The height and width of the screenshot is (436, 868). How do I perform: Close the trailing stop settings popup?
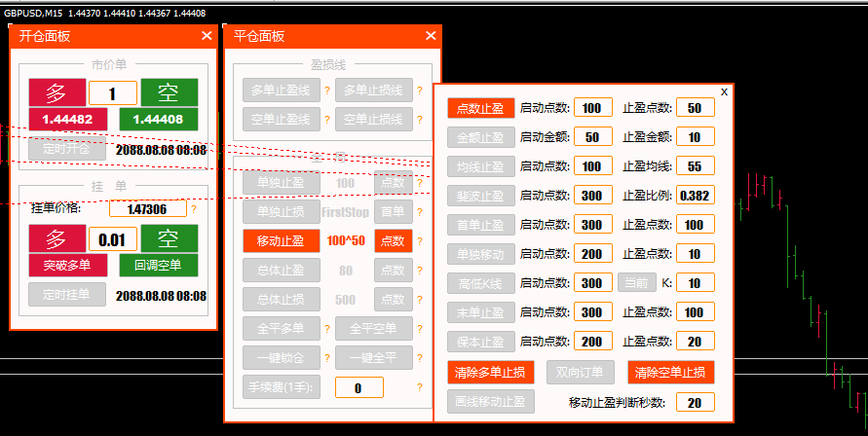[724, 91]
